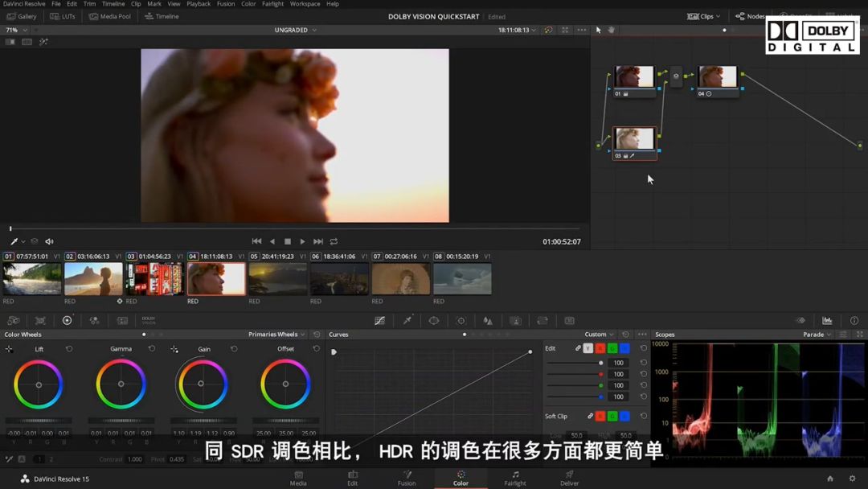The image size is (868, 489).
Task: Open the Key palette icon
Action: (515, 321)
